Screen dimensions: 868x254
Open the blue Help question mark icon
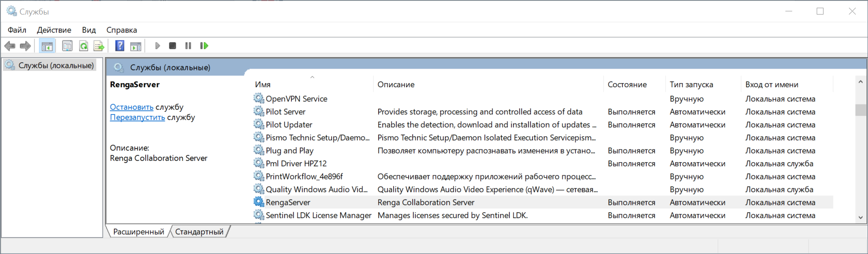tap(120, 46)
